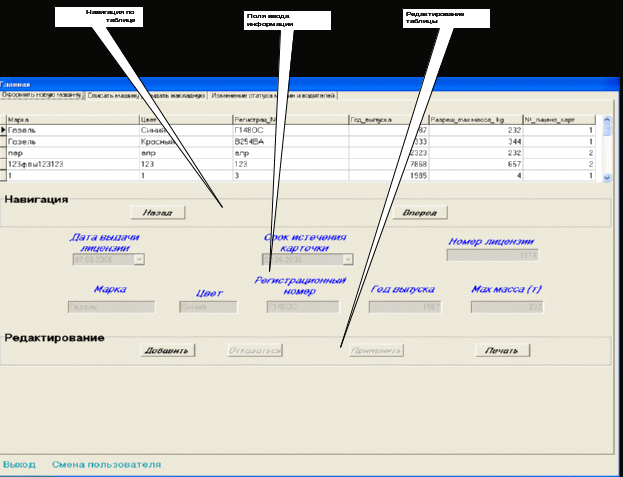Viewport: 623px width, 477px height.
Task: Open the Оформить новую машину tab
Action: point(42,95)
